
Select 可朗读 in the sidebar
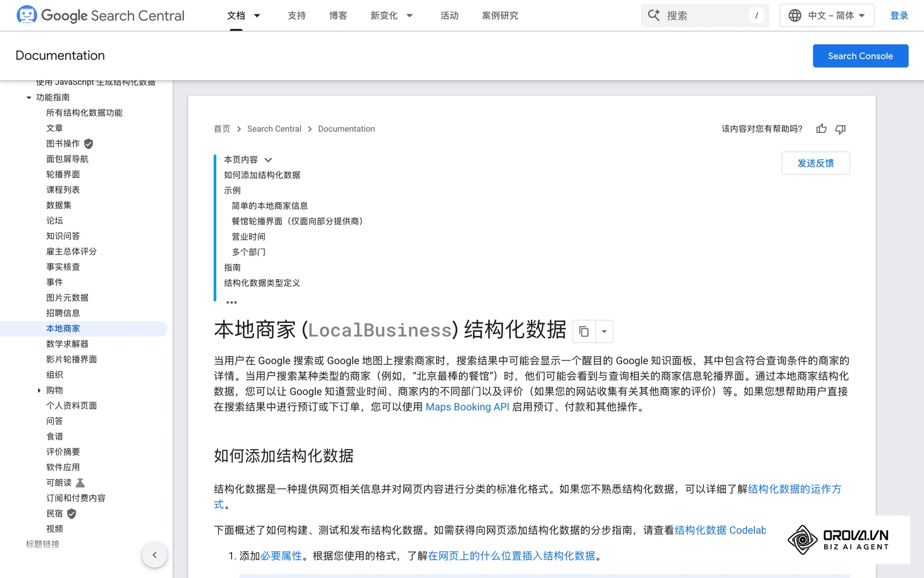tap(59, 483)
